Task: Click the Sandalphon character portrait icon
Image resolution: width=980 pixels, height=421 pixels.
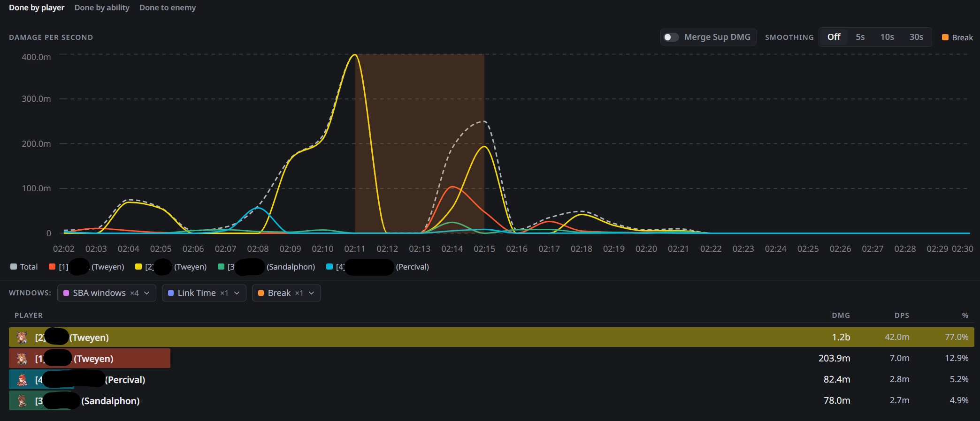Action: (22, 400)
